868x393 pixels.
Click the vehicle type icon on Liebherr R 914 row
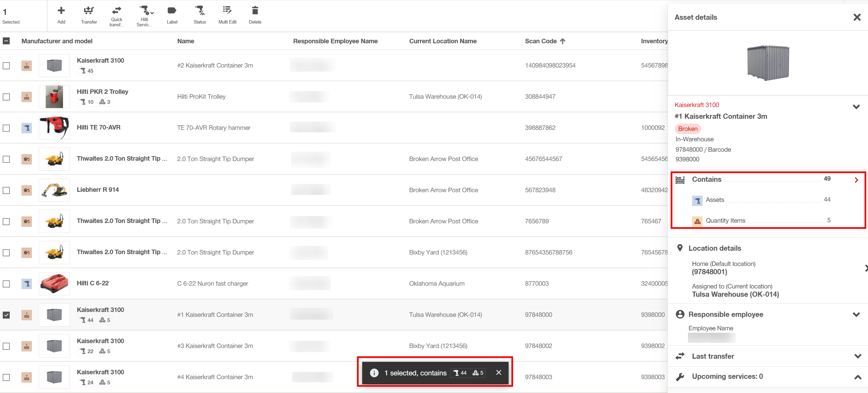coord(27,190)
